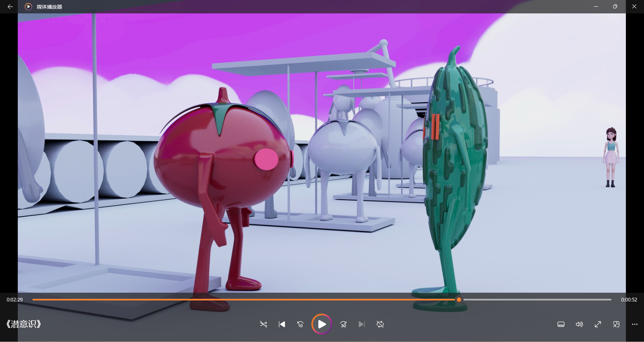
Task: Click the 媒体播放器 window title
Action: (x=49, y=7)
